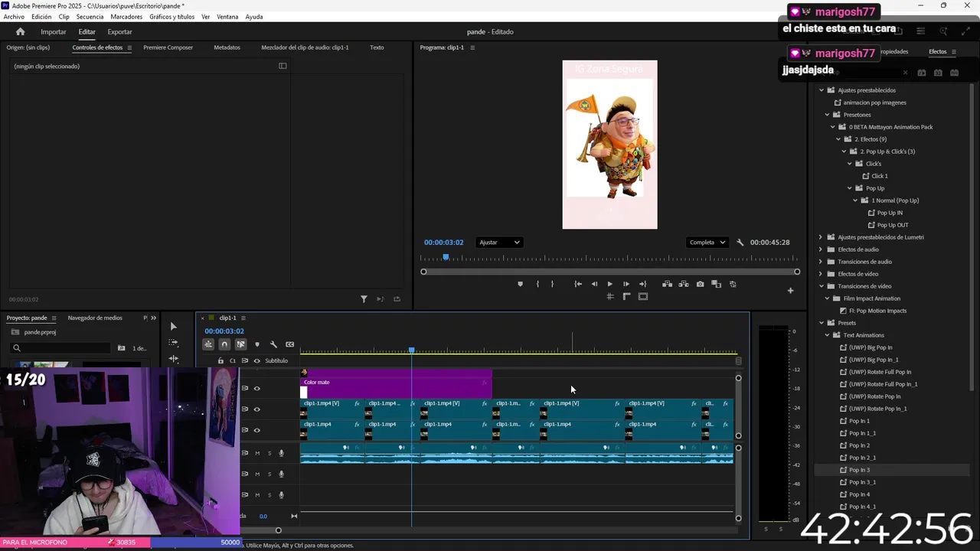Solo the third audio track

point(269,495)
